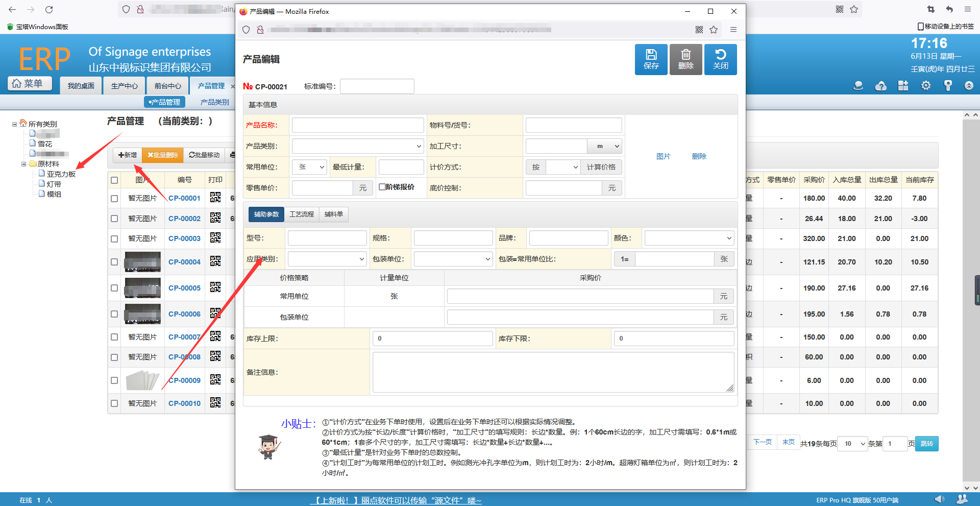Check the row checkbox for CP-00002

[114, 219]
